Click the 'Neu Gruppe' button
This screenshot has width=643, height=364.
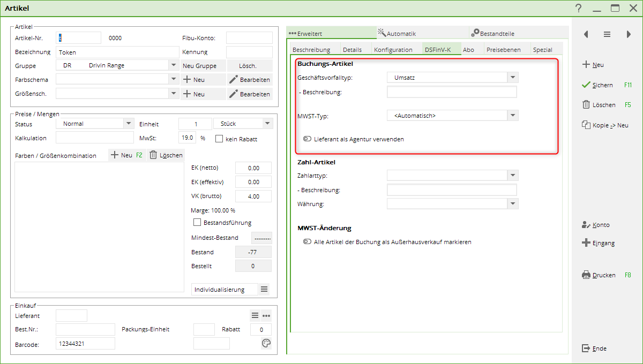(x=199, y=66)
